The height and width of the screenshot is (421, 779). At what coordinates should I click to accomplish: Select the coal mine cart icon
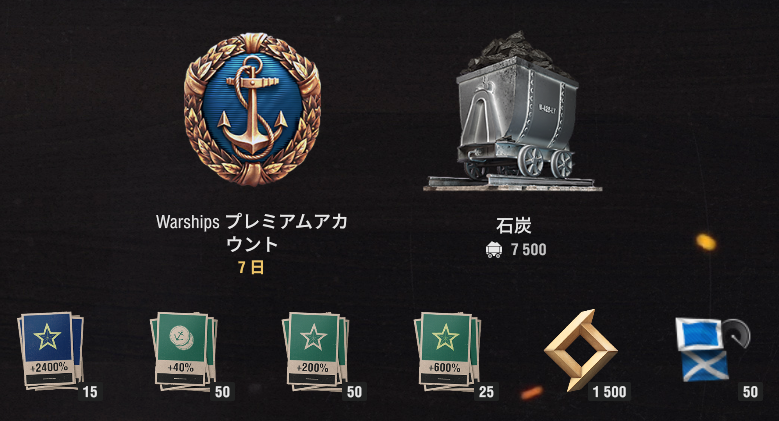coord(513,111)
